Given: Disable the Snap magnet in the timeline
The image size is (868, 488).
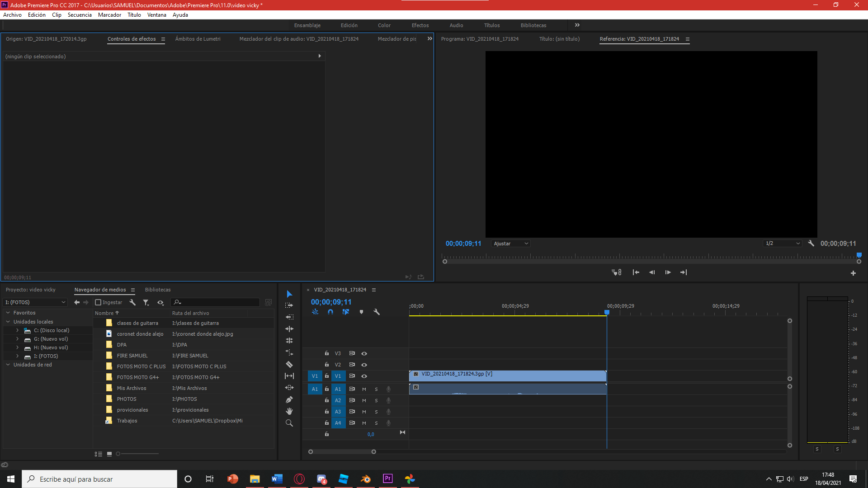Looking at the screenshot, I should pyautogui.click(x=330, y=312).
